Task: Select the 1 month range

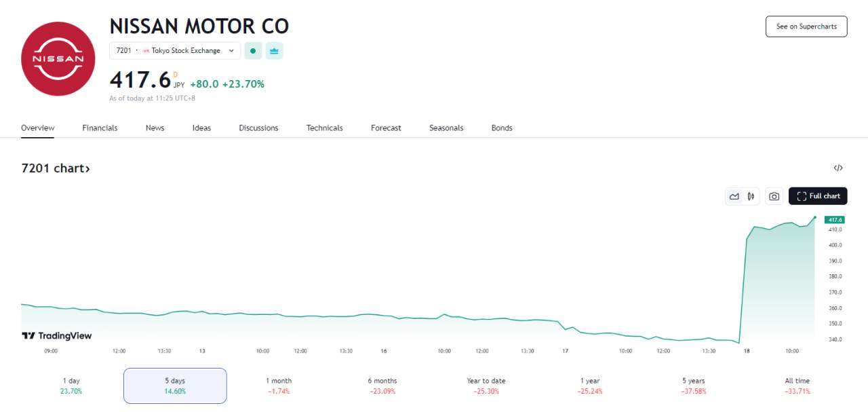Action: [x=279, y=386]
